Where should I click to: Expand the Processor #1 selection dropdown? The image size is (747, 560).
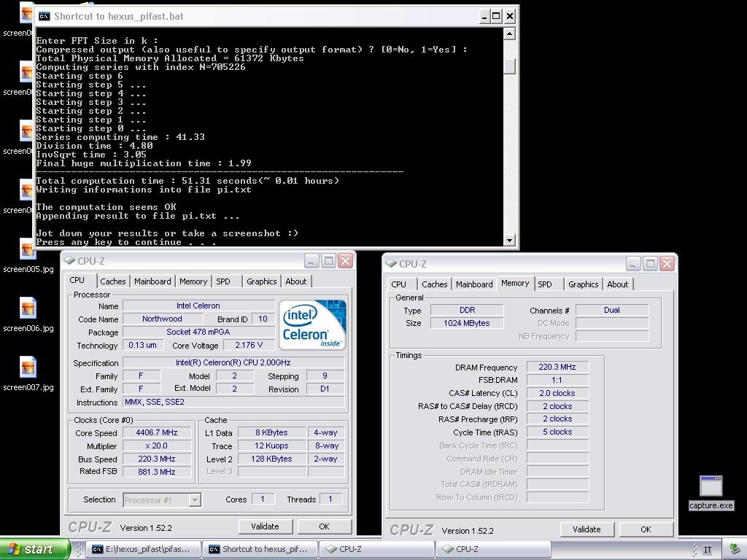195,500
